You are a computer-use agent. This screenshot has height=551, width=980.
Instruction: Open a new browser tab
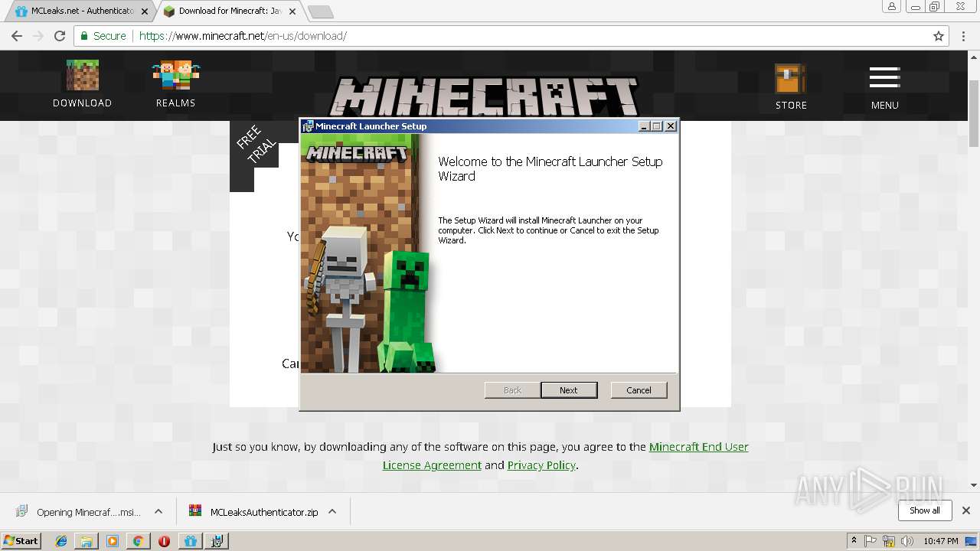tap(320, 11)
